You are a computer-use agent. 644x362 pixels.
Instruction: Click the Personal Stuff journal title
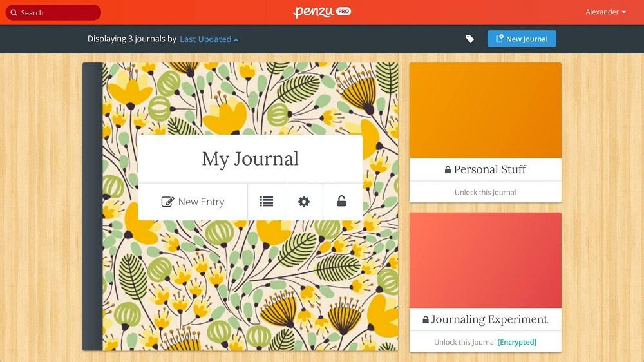point(490,169)
